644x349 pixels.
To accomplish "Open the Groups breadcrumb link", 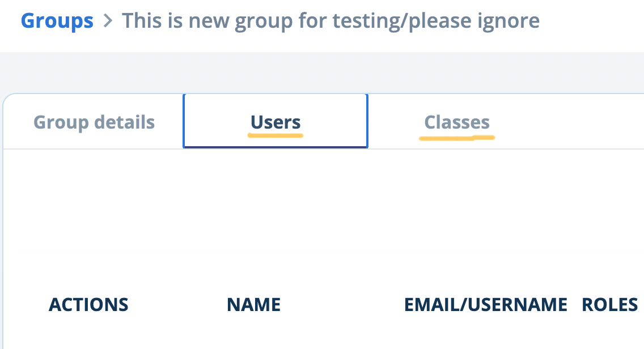I will pos(57,22).
